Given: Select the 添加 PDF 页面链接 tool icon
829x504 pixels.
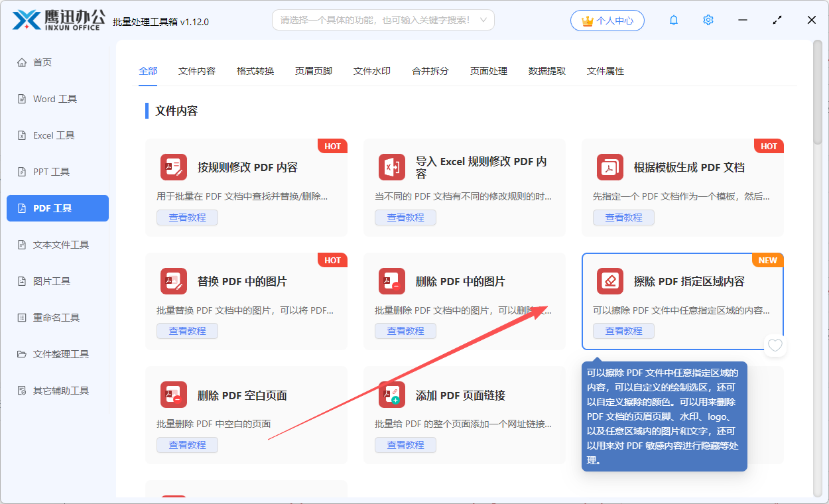Looking at the screenshot, I should [x=392, y=395].
